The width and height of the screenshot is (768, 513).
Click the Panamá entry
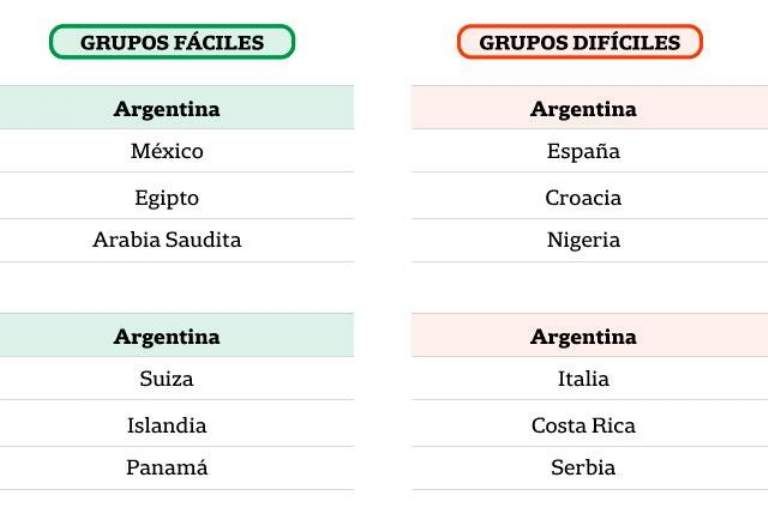[x=167, y=467]
